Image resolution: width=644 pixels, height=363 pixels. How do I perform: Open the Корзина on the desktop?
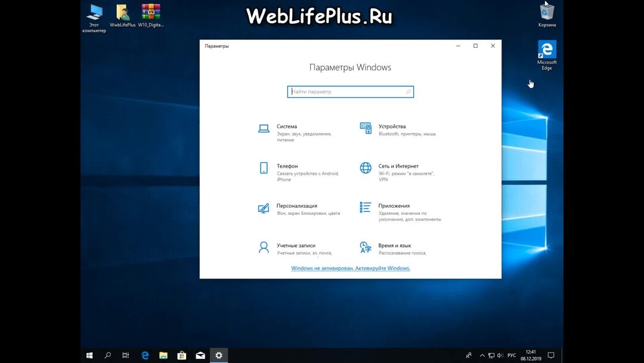click(x=546, y=13)
